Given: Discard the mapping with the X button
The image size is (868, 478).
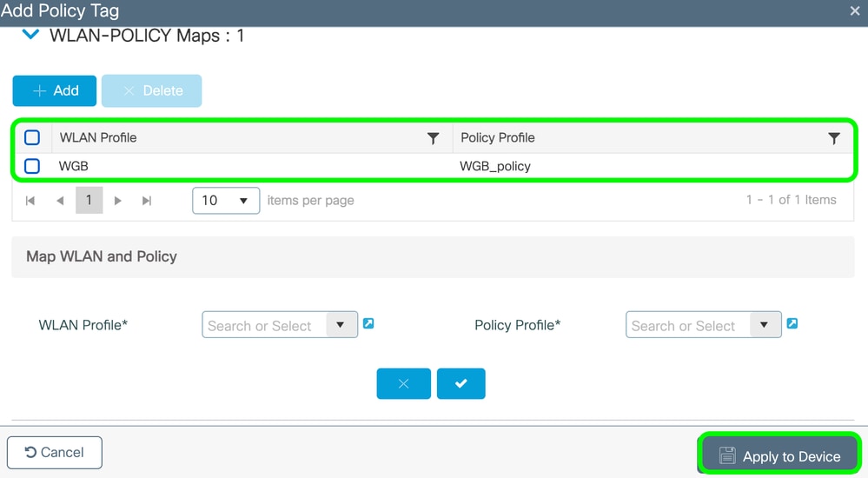Looking at the screenshot, I should click(x=403, y=383).
